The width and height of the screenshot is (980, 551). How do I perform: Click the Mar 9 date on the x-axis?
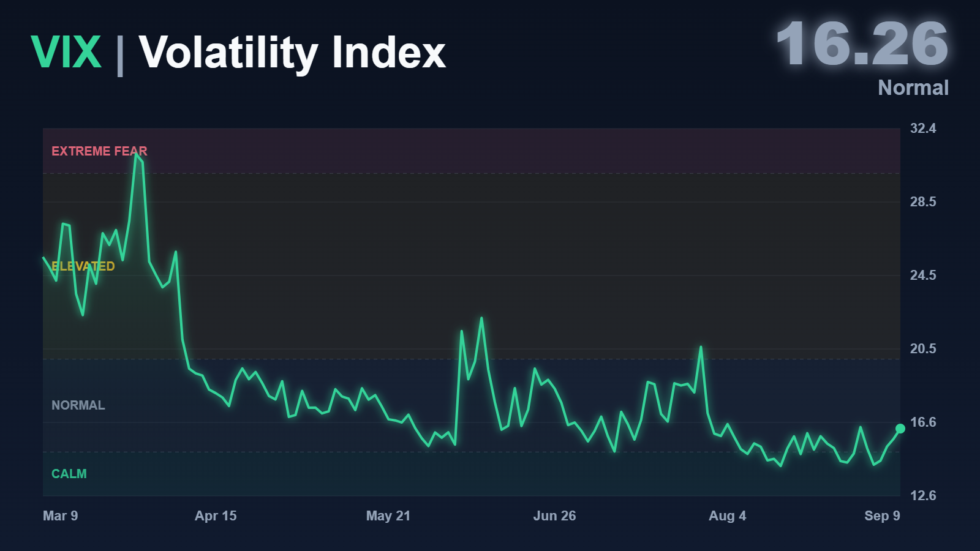pyautogui.click(x=60, y=516)
